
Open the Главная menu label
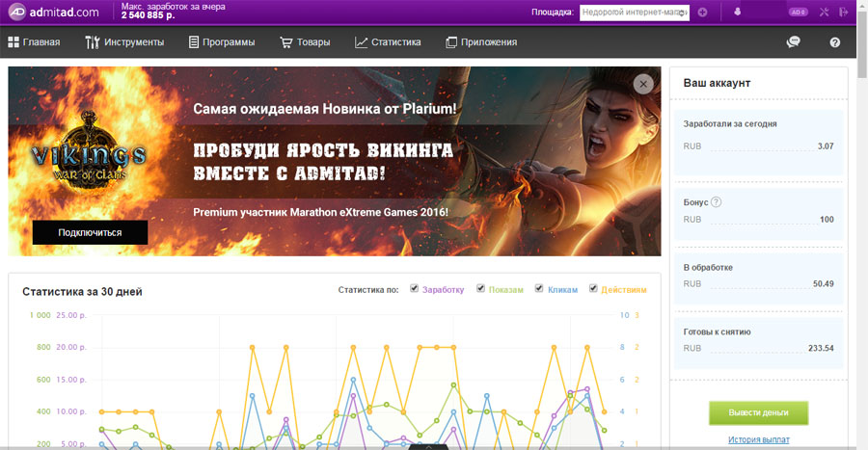coord(41,42)
